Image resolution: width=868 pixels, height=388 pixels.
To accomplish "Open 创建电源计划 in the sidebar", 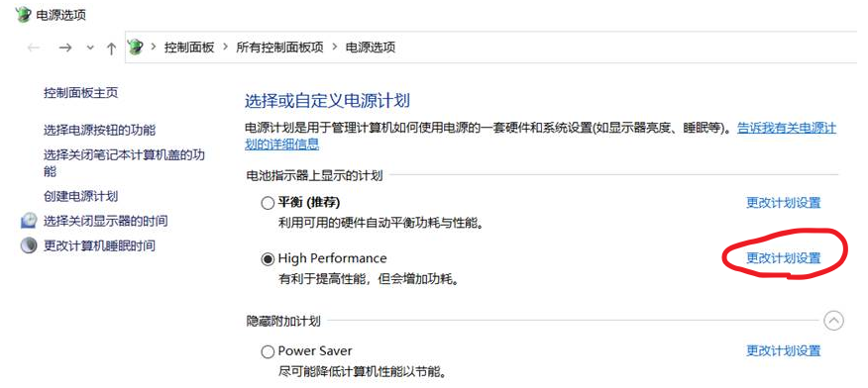I will coord(81,196).
